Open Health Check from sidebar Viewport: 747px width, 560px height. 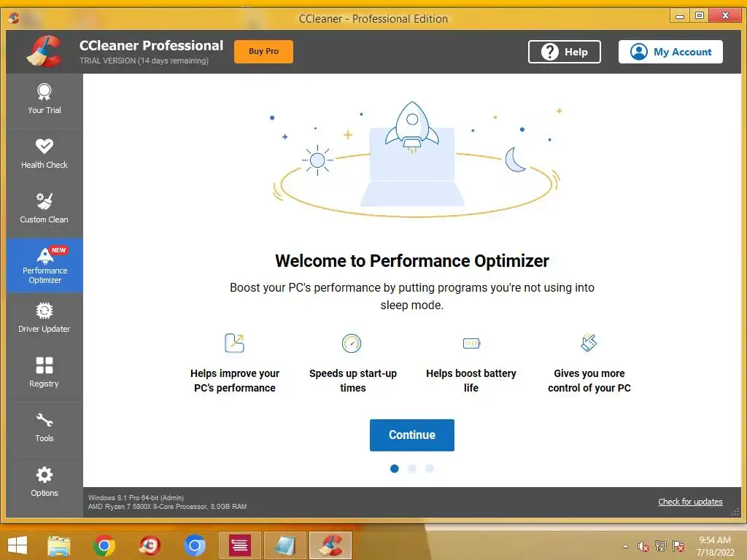44,155
